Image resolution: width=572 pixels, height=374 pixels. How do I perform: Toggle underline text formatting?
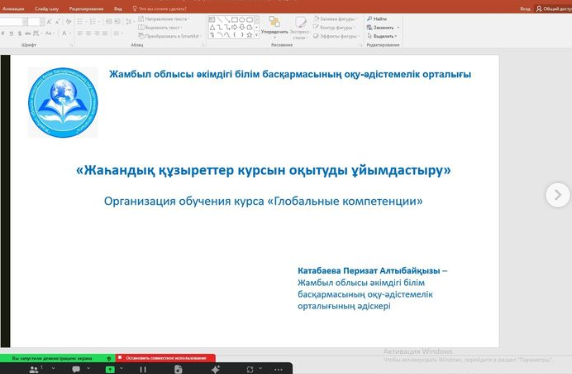click(x=11, y=34)
